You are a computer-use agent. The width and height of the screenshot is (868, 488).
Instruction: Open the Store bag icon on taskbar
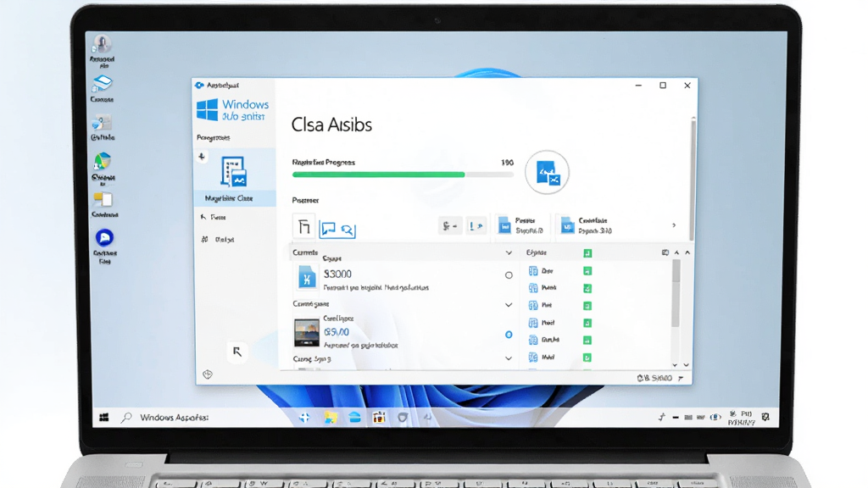[379, 418]
